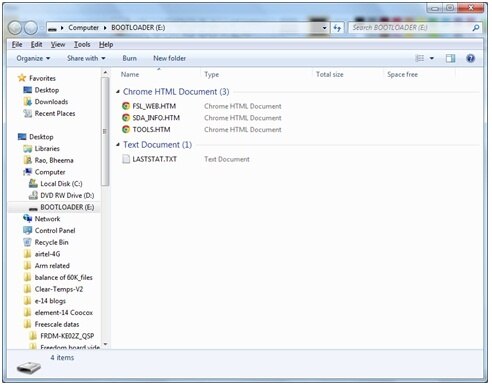Click the BOOTLOADER (E:) drive icon in tree
Screen dimensions: 492x385
click(33, 208)
